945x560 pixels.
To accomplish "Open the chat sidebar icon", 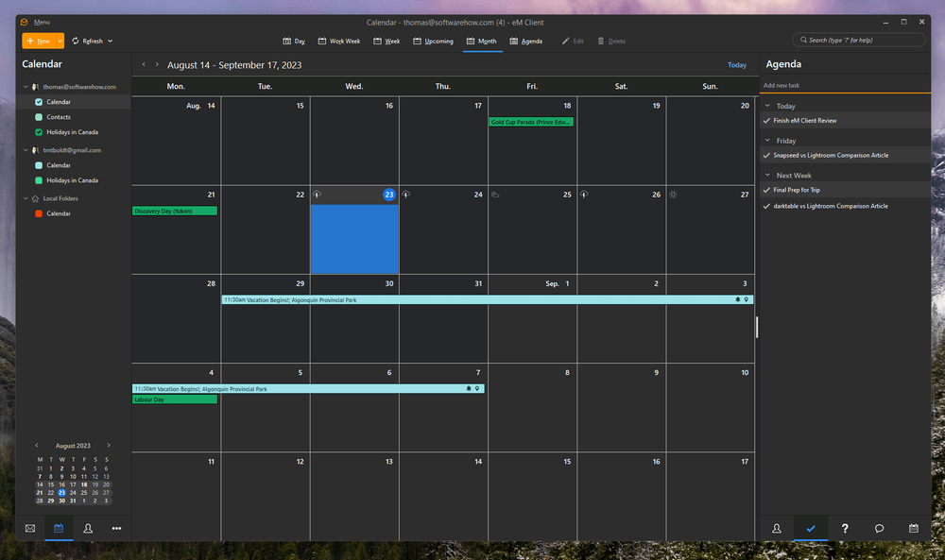I will point(879,528).
